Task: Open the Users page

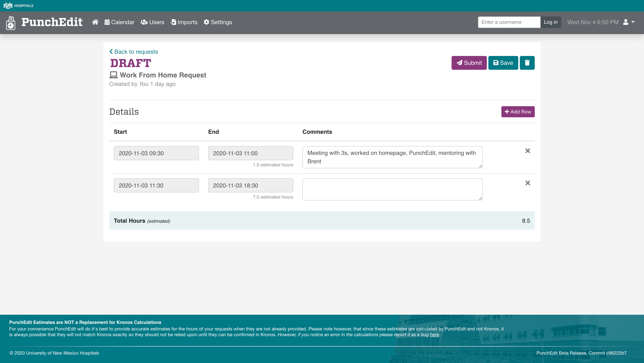Action: click(152, 22)
